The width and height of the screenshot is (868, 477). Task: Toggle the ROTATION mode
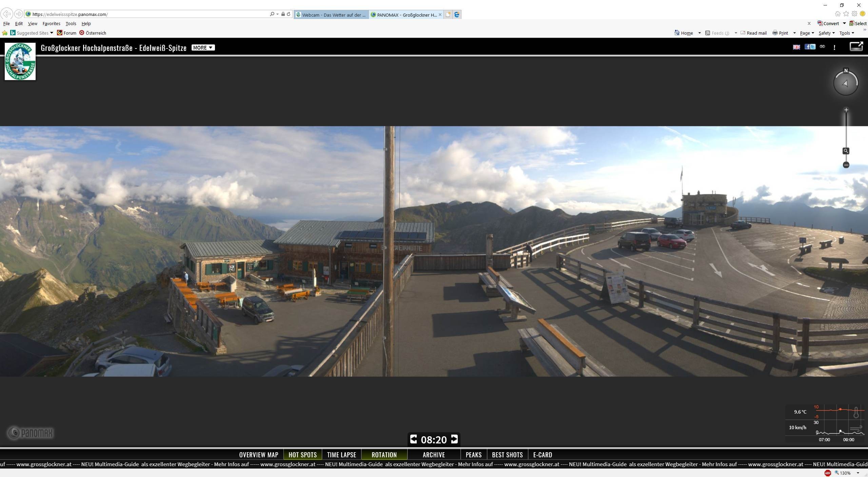384,455
